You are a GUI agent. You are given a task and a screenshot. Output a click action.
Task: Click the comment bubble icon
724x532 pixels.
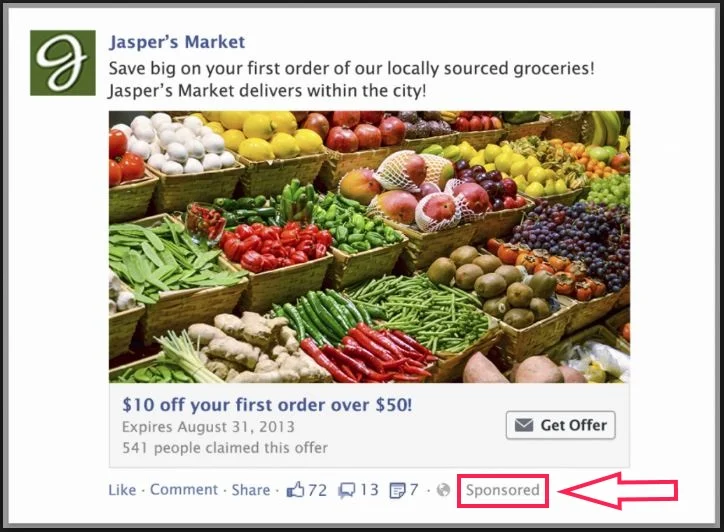347,490
